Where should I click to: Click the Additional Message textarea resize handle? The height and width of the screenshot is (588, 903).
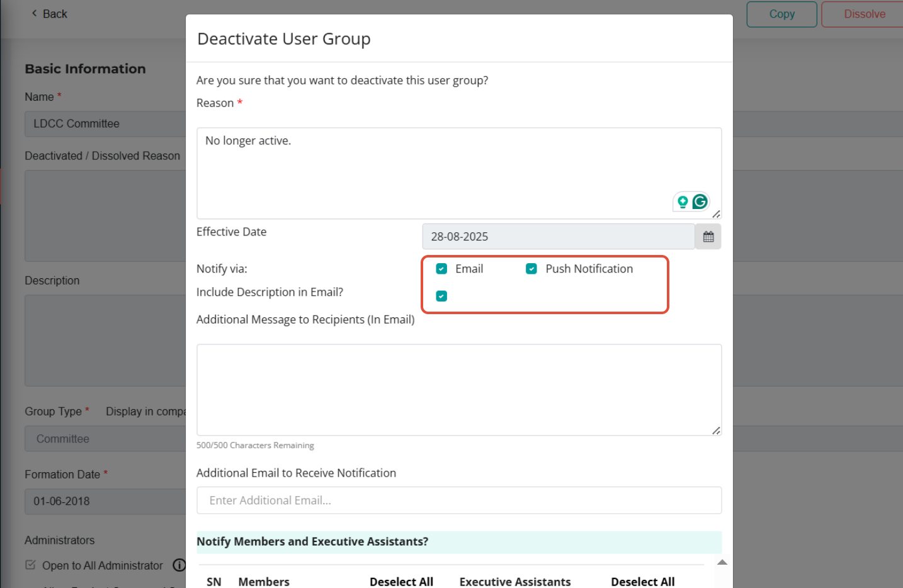(716, 431)
